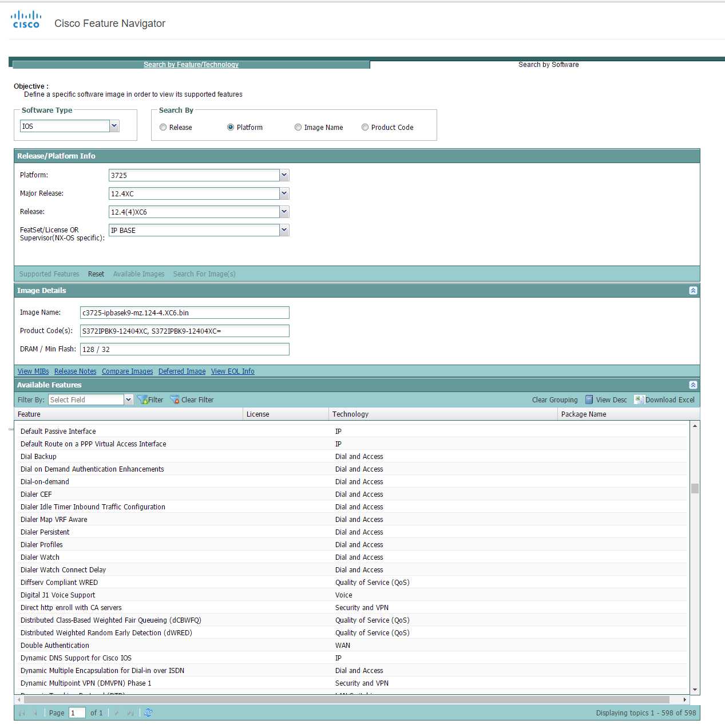Click the scroll down arrow of features list
Viewport: 725px width, 728px height.
point(695,690)
